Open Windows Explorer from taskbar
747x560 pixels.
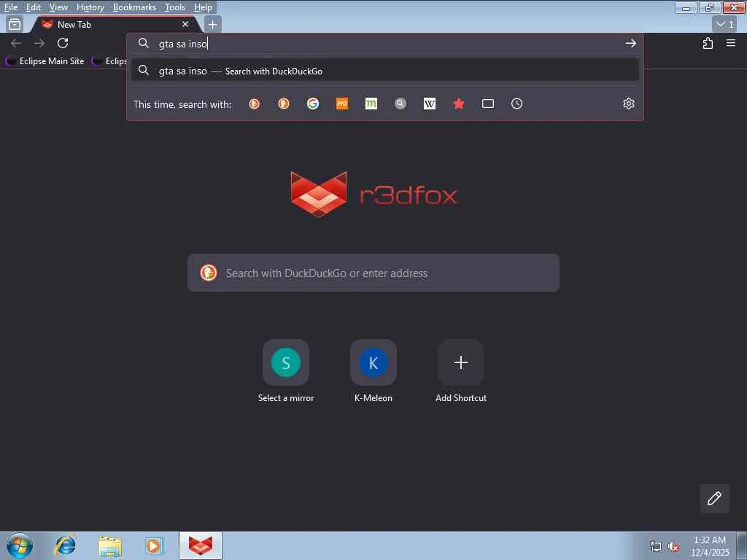[110, 545]
